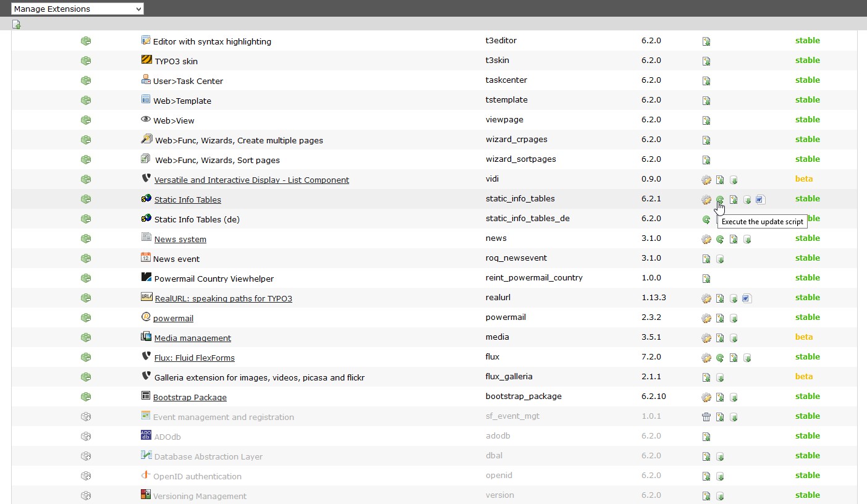Image resolution: width=867 pixels, height=504 pixels.
Task: Open the Media management link
Action: [192, 338]
